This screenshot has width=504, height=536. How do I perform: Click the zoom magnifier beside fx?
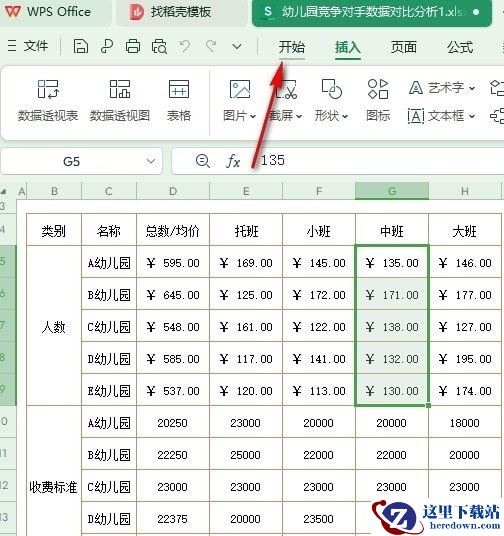point(202,160)
